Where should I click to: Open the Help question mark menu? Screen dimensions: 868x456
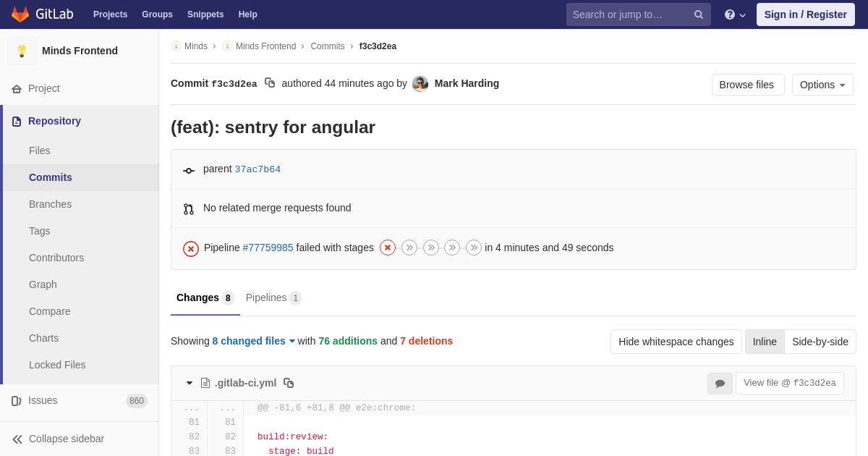(734, 14)
